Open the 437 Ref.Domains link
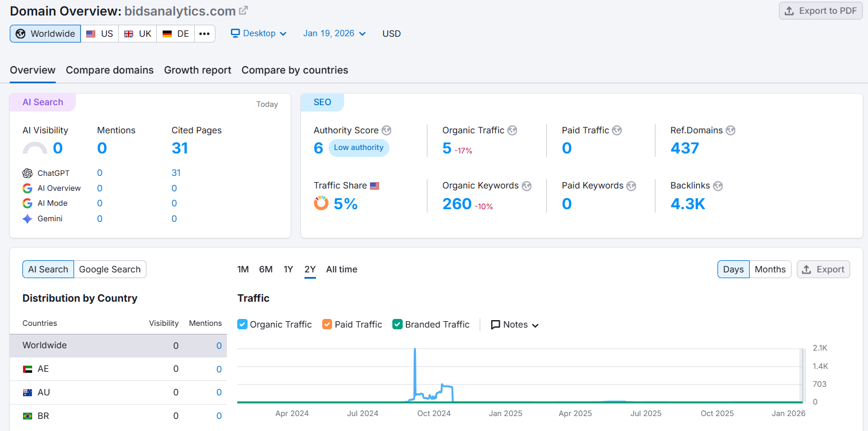 coord(685,148)
